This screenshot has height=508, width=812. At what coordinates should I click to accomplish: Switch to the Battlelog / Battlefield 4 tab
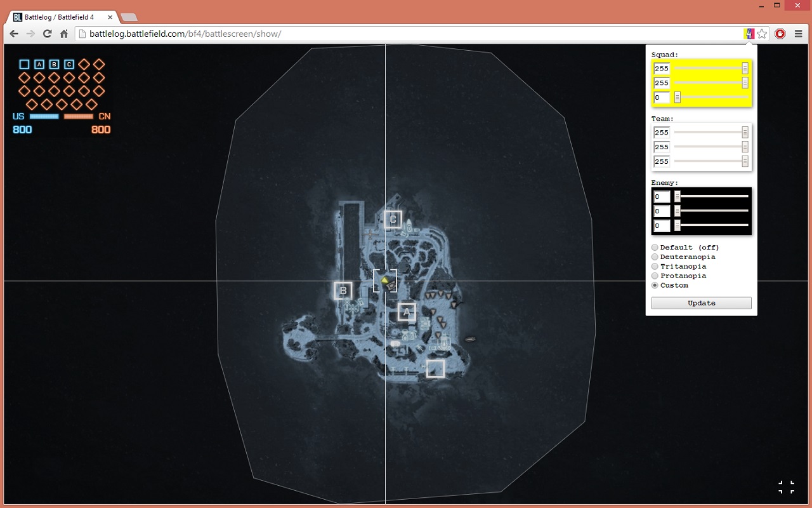62,17
